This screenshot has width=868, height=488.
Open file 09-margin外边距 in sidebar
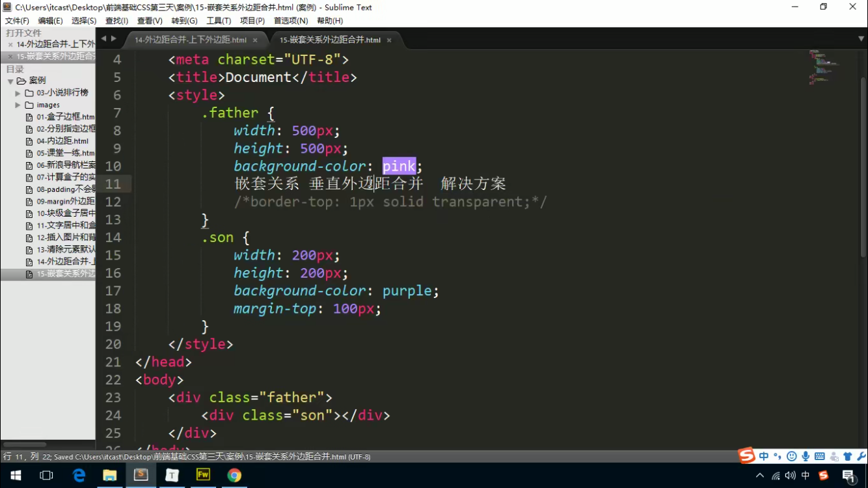(66, 202)
